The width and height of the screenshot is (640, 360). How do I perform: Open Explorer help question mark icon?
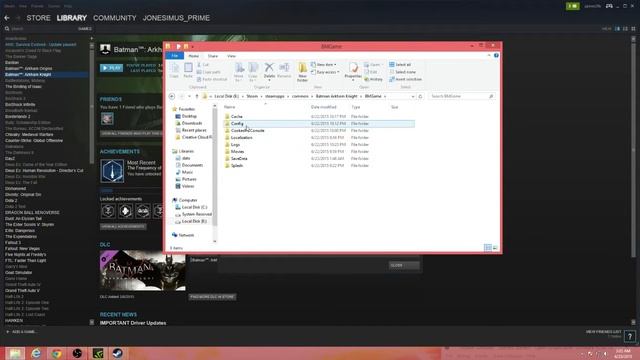point(496,56)
